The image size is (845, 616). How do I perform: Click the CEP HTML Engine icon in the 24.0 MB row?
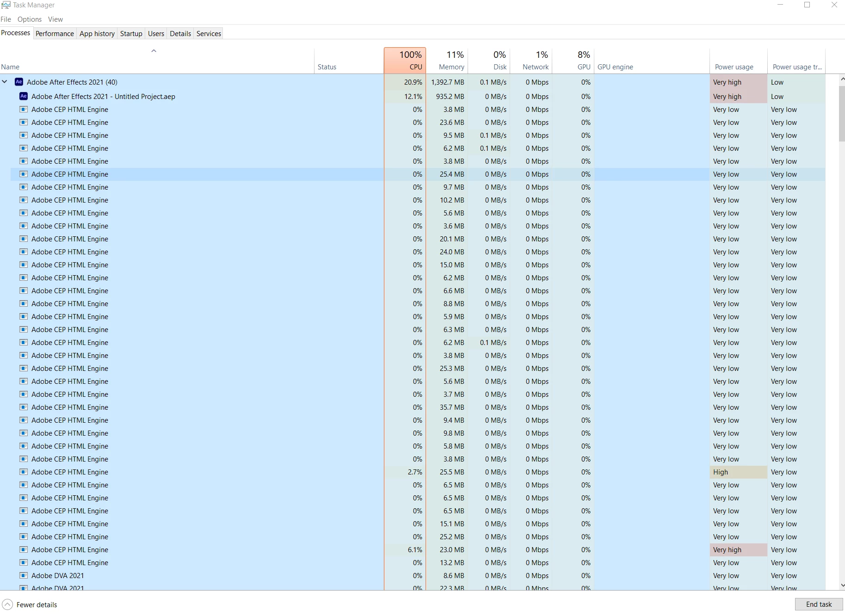tap(23, 252)
